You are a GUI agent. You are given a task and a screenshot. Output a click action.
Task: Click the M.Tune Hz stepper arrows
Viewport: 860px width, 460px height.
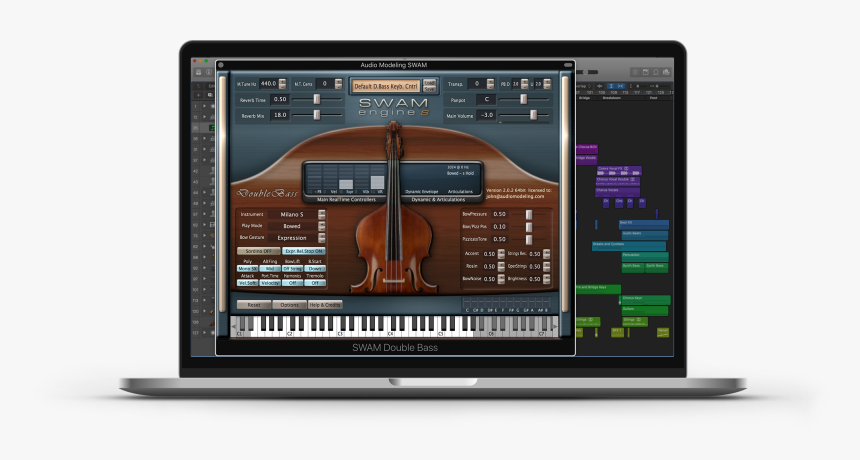point(282,84)
